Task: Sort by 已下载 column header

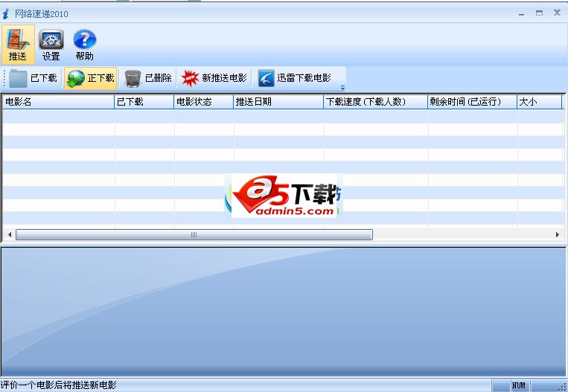Action: (144, 102)
